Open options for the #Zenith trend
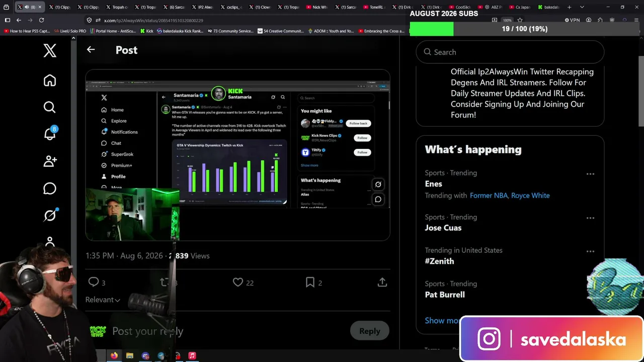 pos(590,251)
